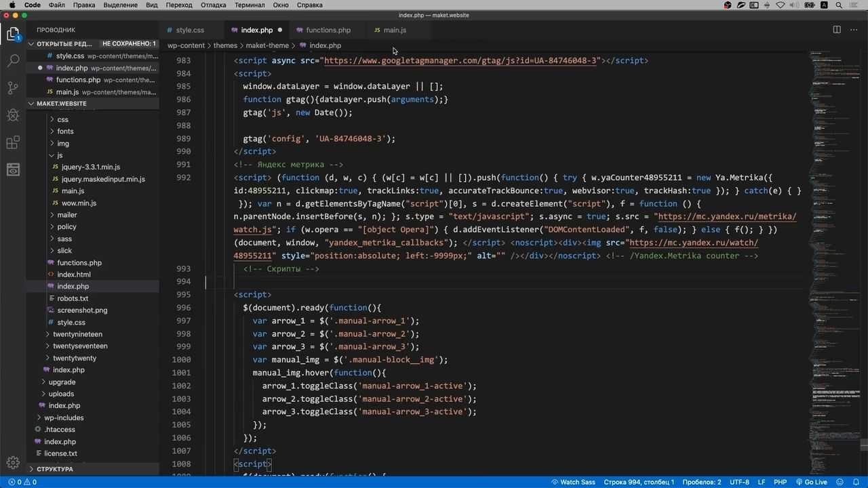Click Watch Sass in status bar
The height and width of the screenshot is (488, 868).
click(573, 482)
